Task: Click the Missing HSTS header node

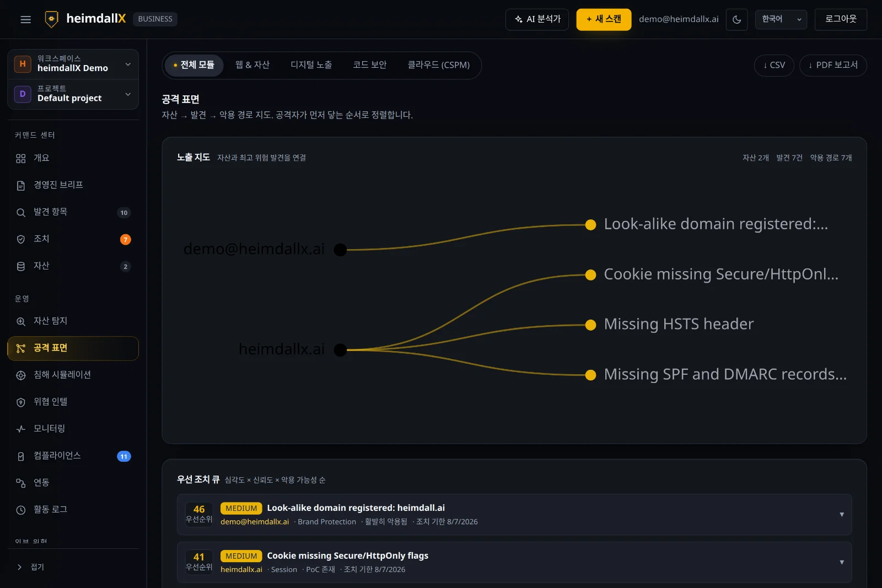Action: pos(590,325)
